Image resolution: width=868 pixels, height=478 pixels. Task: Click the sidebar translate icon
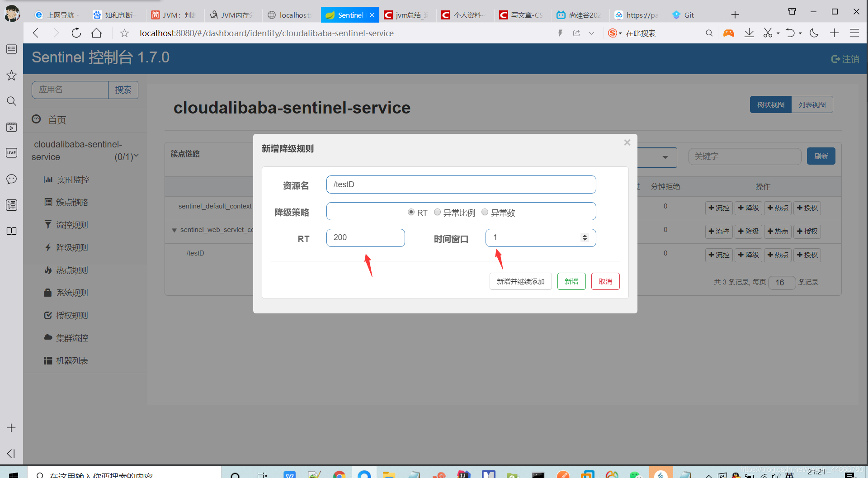11,205
